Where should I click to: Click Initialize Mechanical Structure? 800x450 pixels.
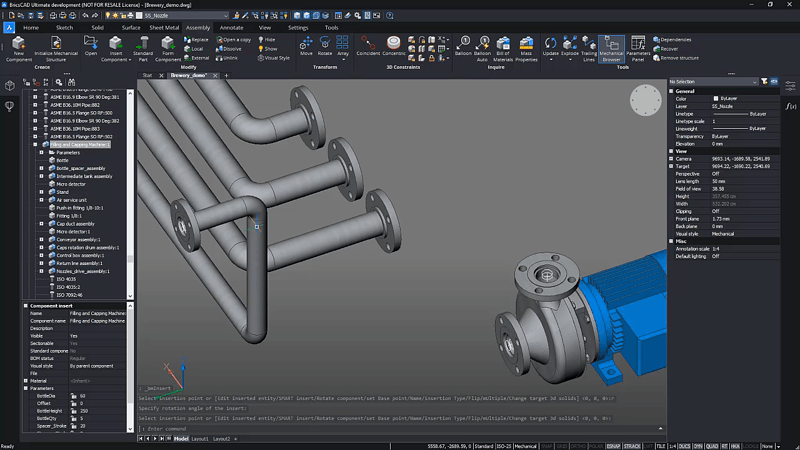56,49
